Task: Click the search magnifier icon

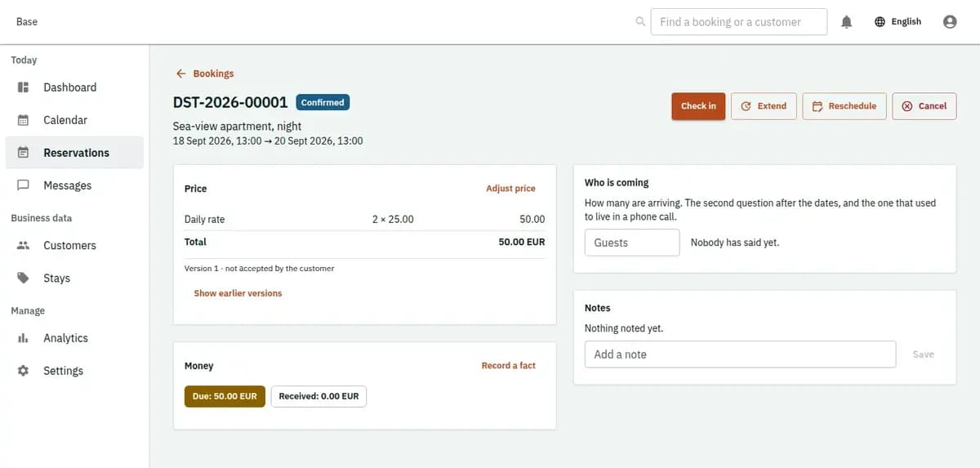Action: tap(640, 22)
